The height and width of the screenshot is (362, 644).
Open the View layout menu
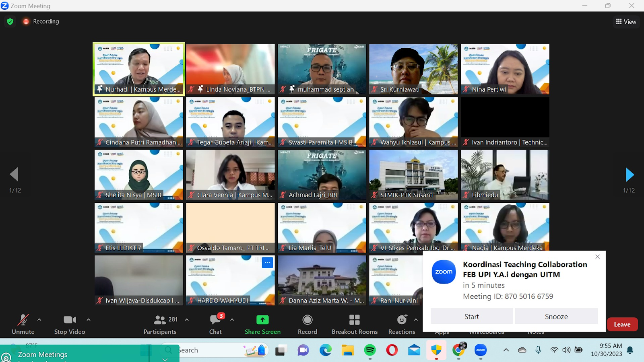pos(626,22)
